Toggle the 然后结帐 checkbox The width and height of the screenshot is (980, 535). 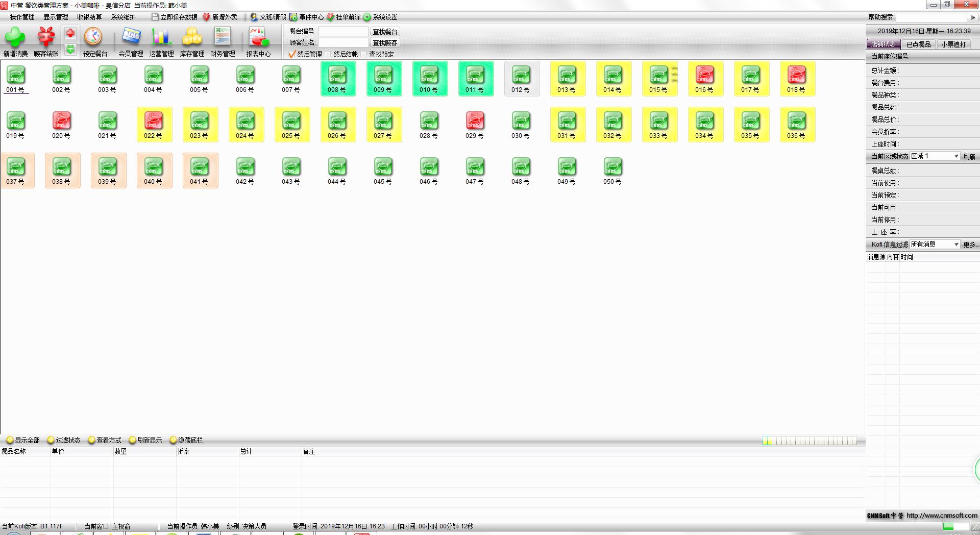(328, 54)
